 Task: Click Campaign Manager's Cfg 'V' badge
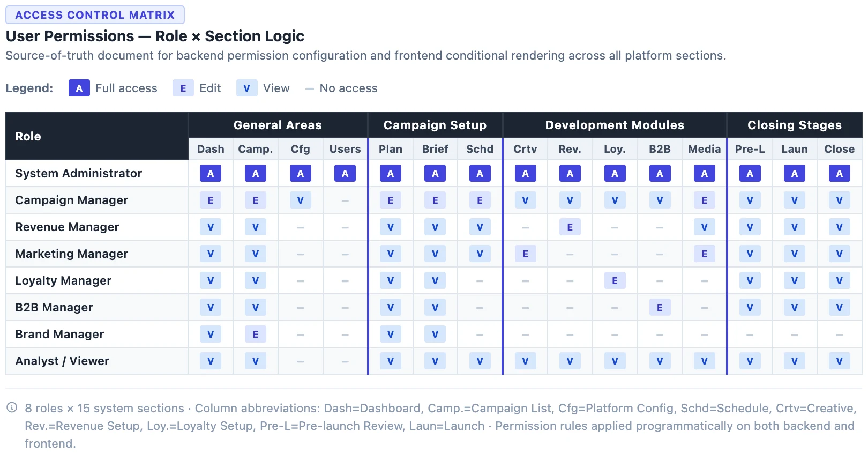[301, 200]
